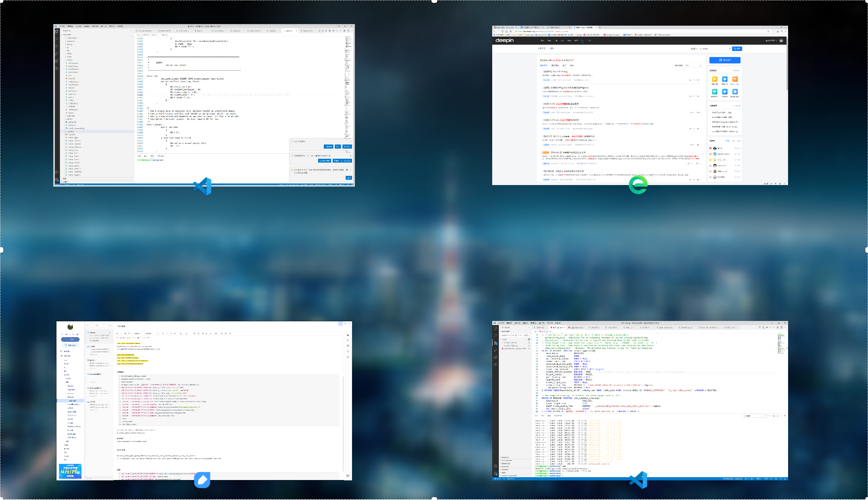Image resolution: width=868 pixels, height=500 pixels.
Task: Open Extensions view in top-left VS Code window
Action: point(57,61)
